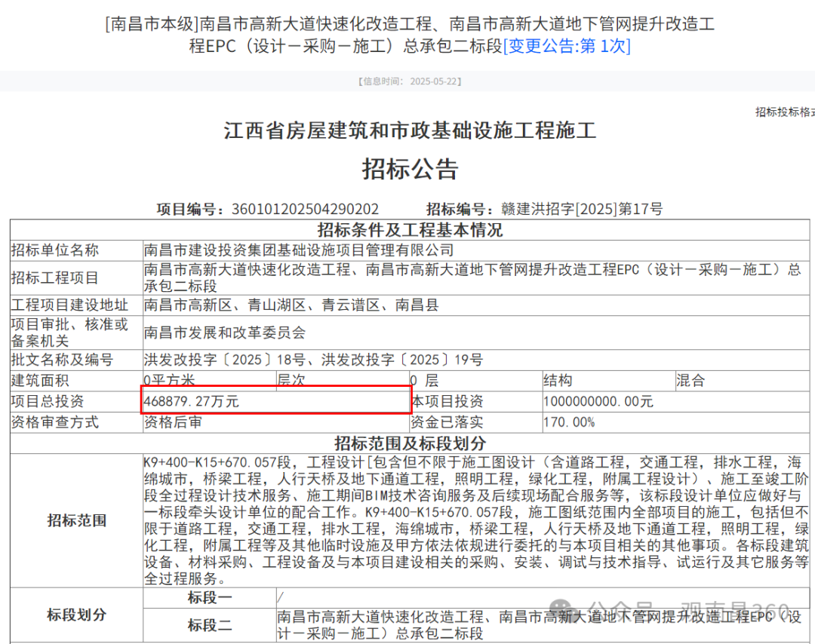
Task: Click the 招标公告 heading
Action: coord(410,168)
